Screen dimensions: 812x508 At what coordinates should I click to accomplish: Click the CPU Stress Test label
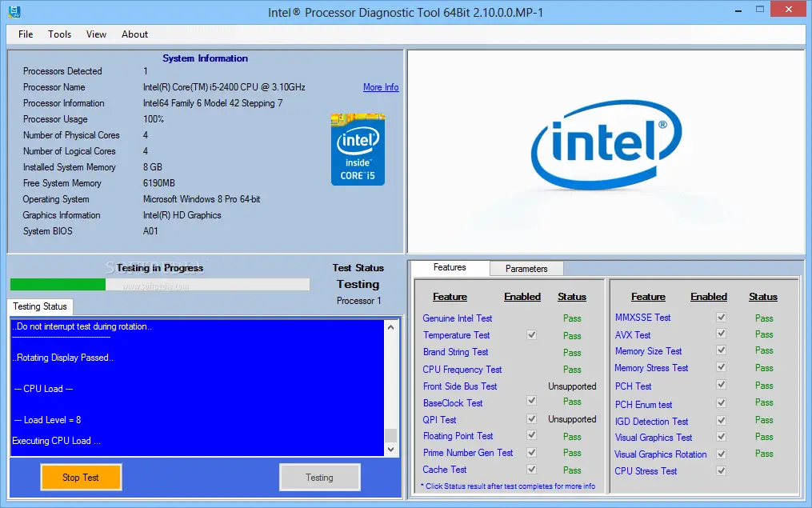[646, 471]
